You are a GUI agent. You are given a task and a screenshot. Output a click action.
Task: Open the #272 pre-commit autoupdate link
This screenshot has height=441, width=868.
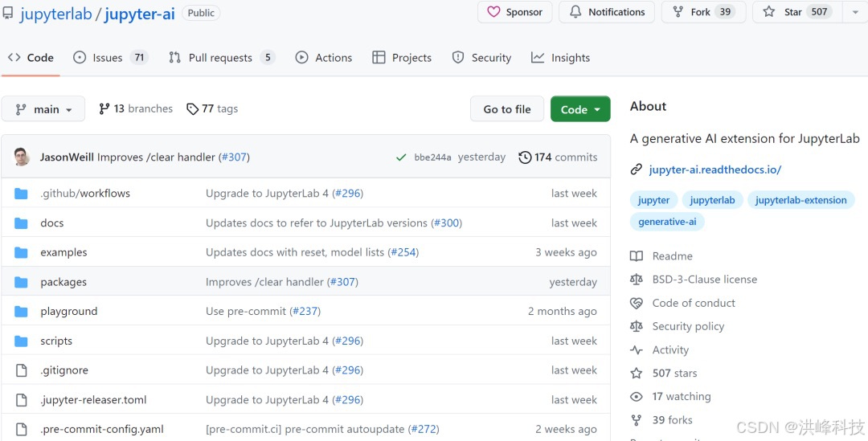coord(423,429)
